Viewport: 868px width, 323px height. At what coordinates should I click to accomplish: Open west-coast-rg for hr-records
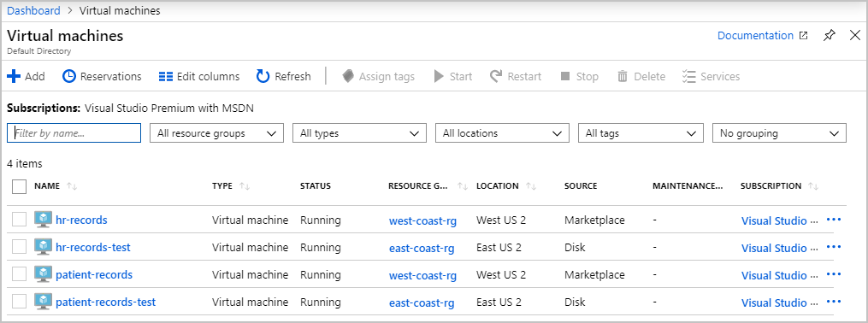coord(423,221)
